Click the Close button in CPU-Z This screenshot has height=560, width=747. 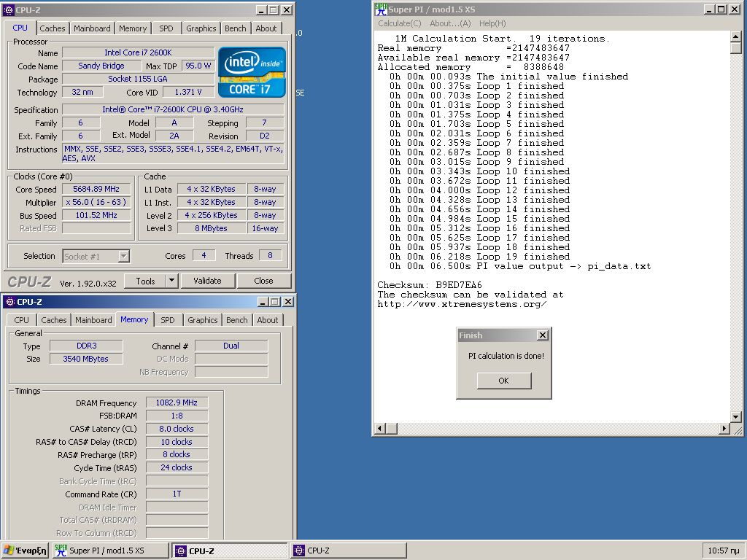tap(263, 281)
